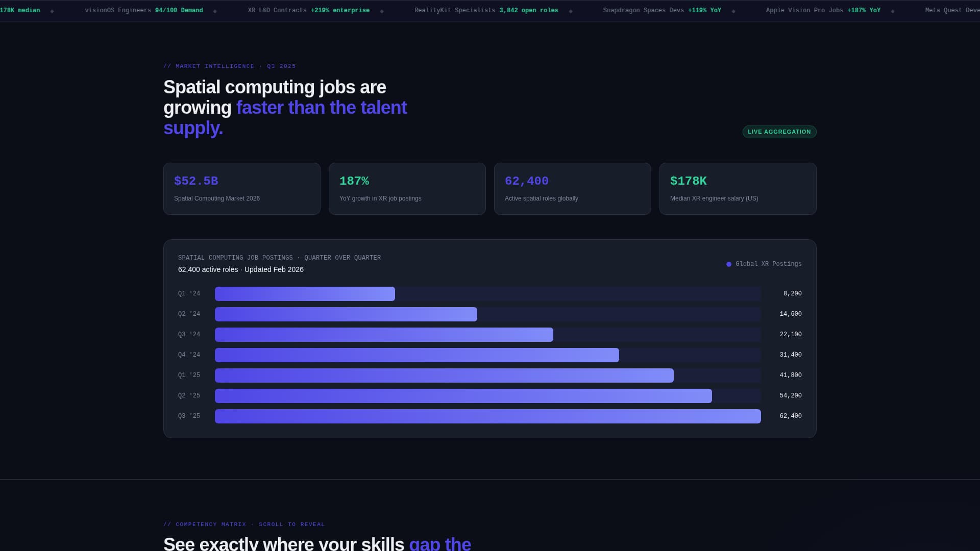
Task: Click the Q2 '24 bar in the chart
Action: click(346, 314)
